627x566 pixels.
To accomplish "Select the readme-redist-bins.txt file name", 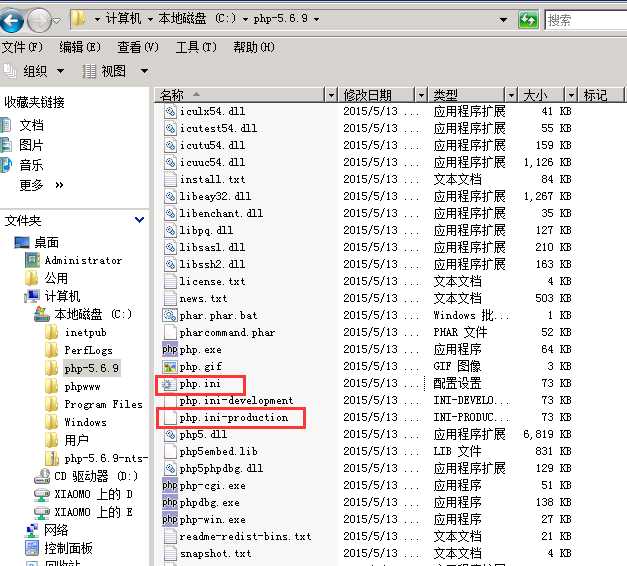I will (x=245, y=536).
